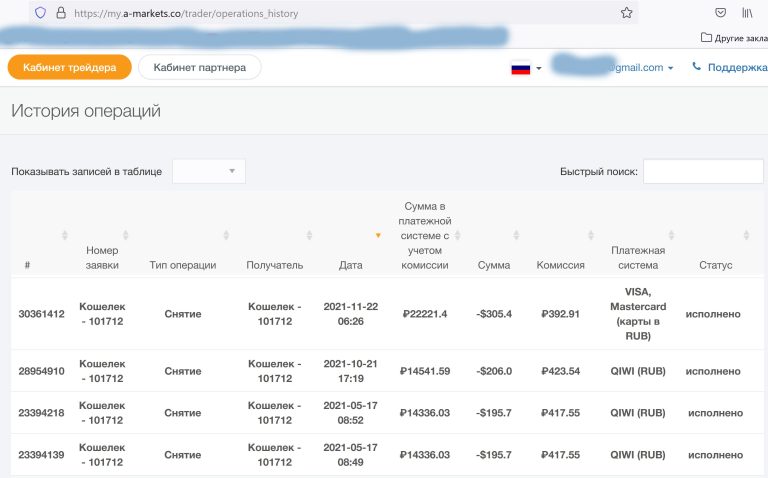Click the padlock site security icon
This screenshot has width=768, height=478.
[x=61, y=13]
